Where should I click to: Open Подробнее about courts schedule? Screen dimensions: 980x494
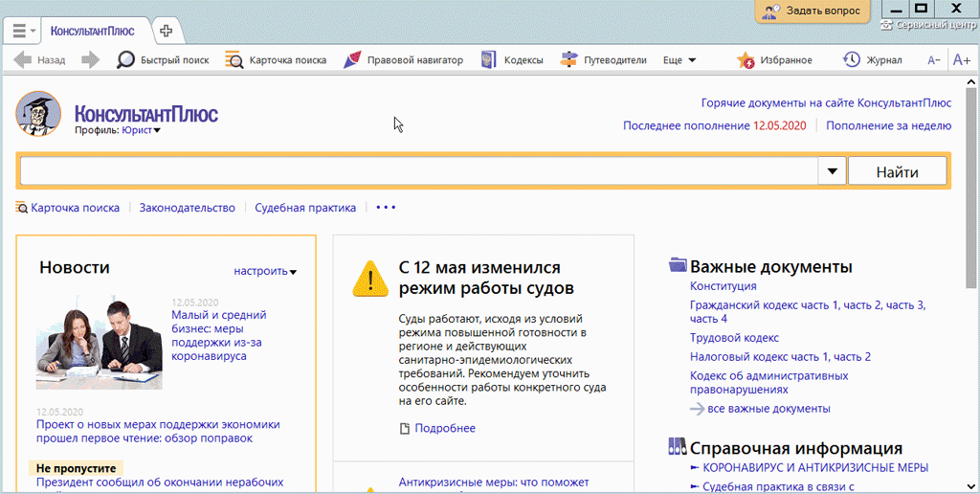(x=437, y=428)
